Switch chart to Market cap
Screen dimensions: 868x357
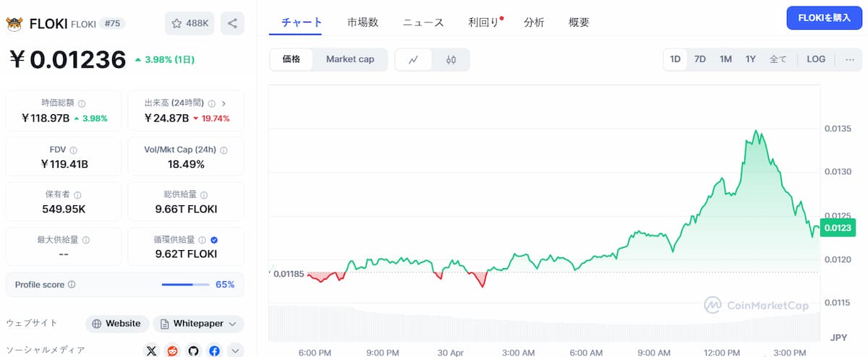[350, 59]
